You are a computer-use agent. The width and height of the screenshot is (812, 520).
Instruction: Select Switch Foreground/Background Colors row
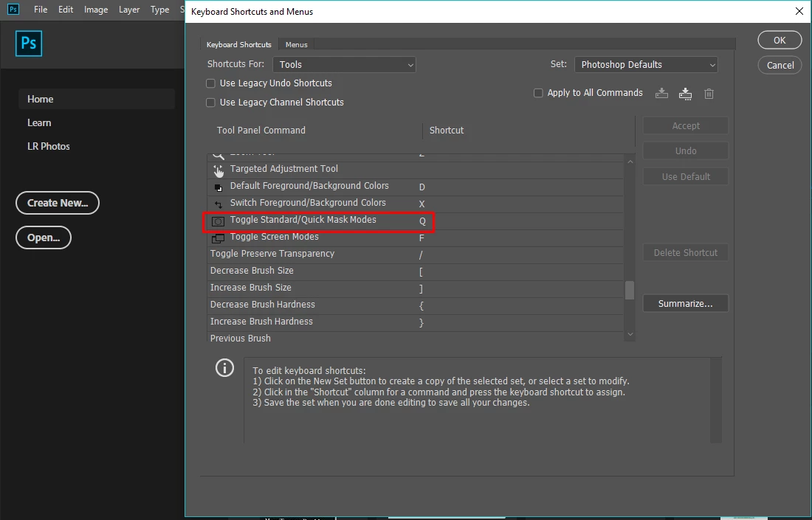pyautogui.click(x=416, y=204)
